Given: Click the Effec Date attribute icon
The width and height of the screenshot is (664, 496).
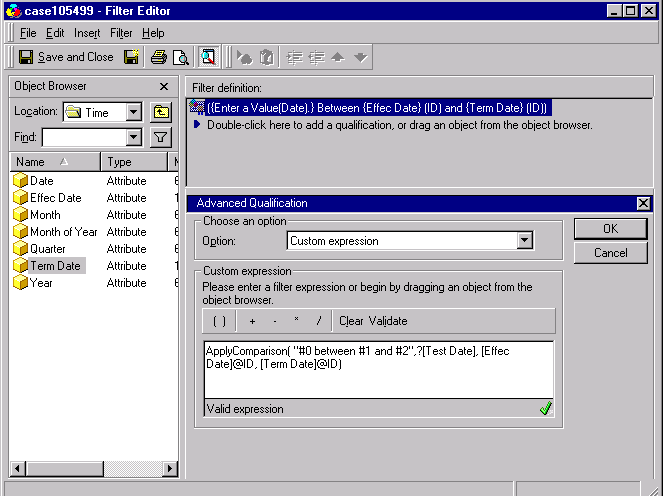Looking at the screenshot, I should tap(20, 197).
